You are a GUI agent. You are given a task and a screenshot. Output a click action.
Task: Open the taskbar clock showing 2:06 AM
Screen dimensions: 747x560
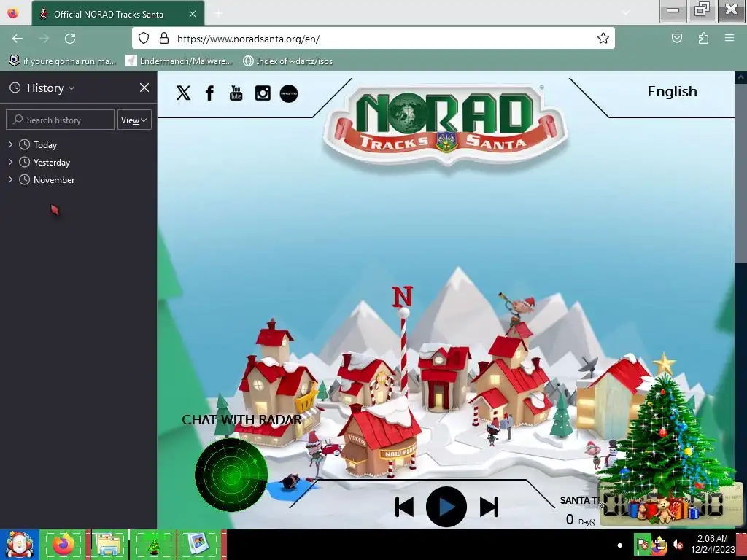point(712,544)
